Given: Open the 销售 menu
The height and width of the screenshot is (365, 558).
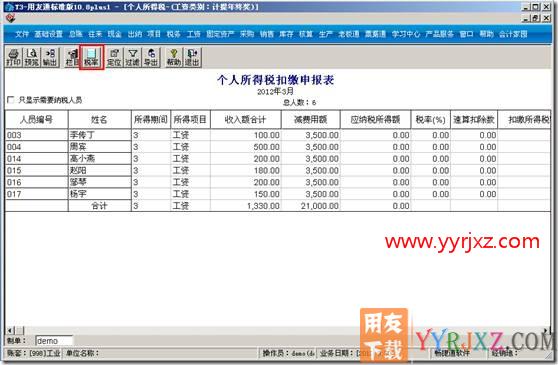Looking at the screenshot, I should 267,34.
